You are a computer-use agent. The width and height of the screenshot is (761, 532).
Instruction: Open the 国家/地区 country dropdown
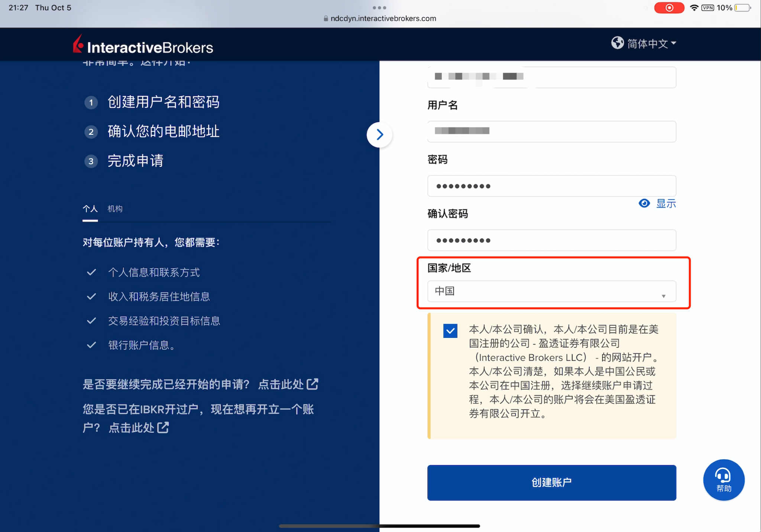(551, 291)
